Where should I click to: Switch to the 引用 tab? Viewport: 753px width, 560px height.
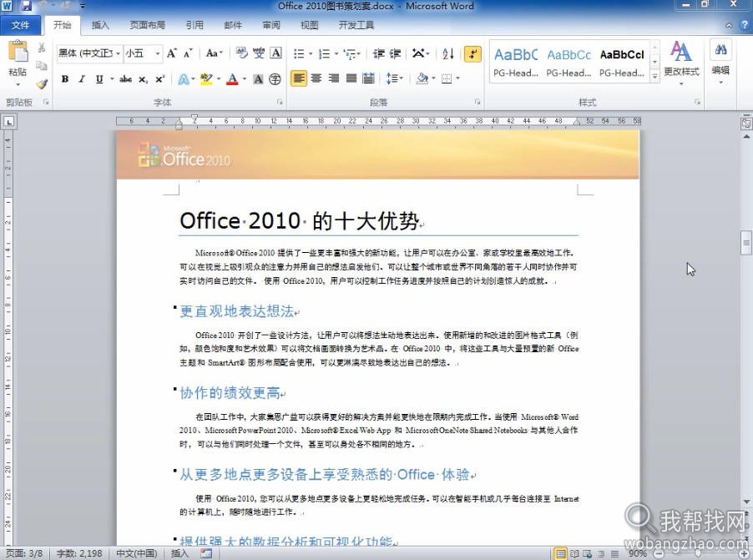[x=195, y=25]
